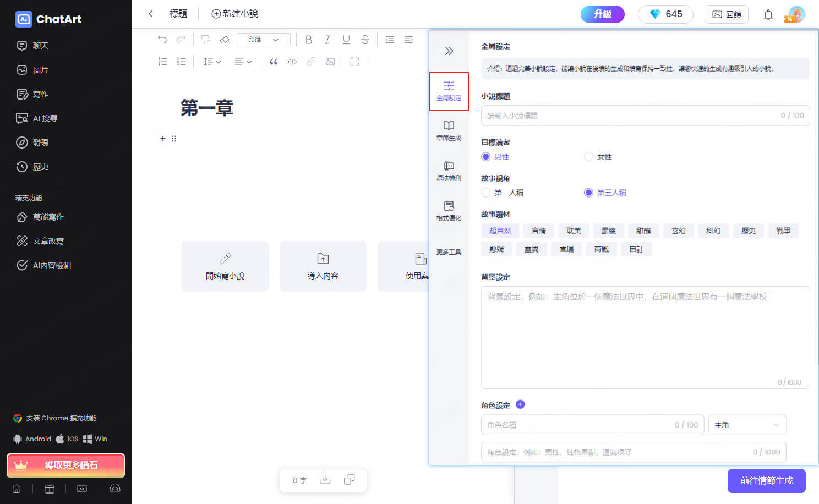
Task: Click the 導入內容 card
Action: click(323, 266)
